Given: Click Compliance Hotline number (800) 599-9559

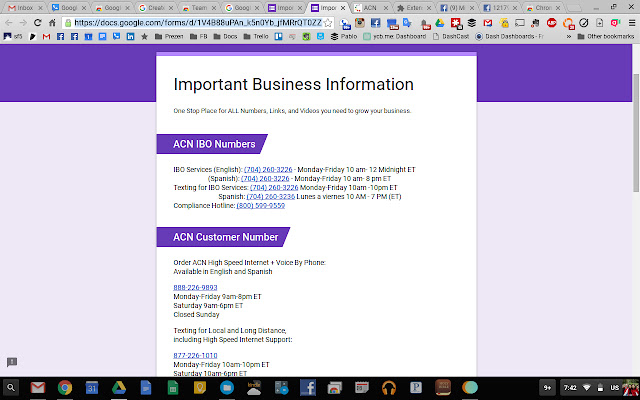Looking at the screenshot, I should (x=260, y=205).
